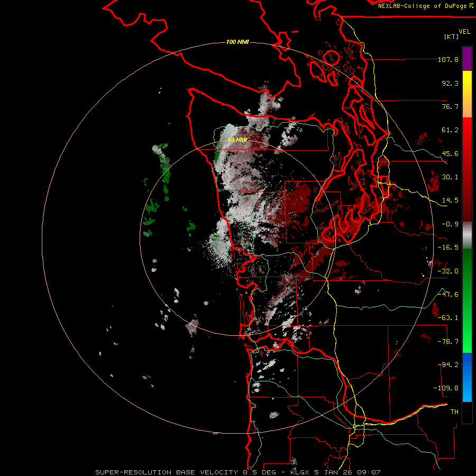This screenshot has width=476, height=476.
Task: Click the 100 NMI range ring label
Action: pos(237,42)
